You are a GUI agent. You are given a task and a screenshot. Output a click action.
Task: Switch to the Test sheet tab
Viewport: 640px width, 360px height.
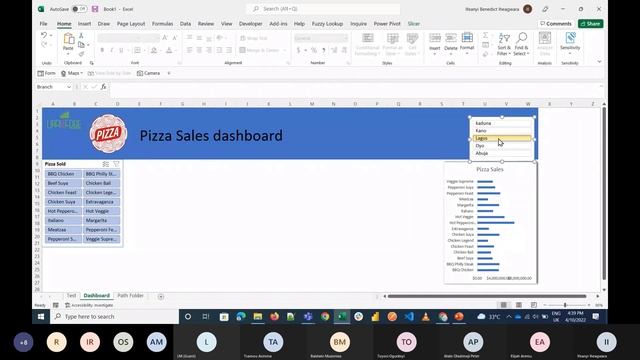coord(71,296)
